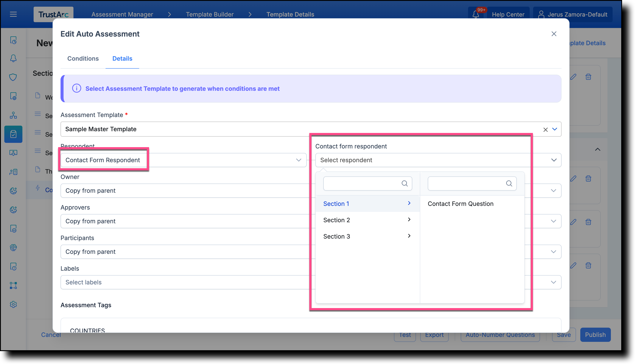635x364 pixels.
Task: Click the info icon in the banner
Action: pos(77,88)
